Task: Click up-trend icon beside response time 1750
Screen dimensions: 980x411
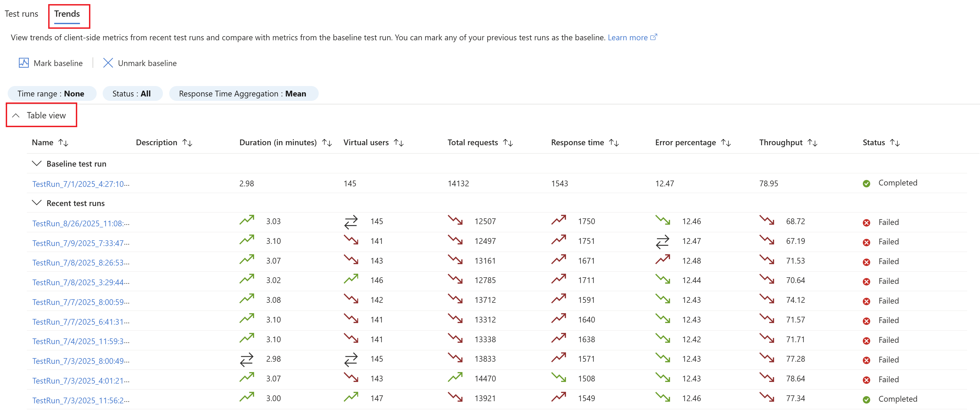Action: click(559, 220)
